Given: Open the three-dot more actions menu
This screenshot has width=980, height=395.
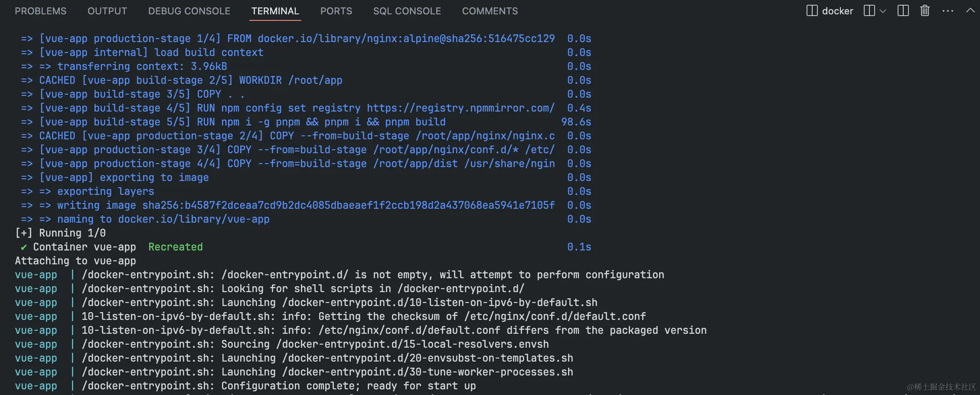Looking at the screenshot, I should point(948,11).
